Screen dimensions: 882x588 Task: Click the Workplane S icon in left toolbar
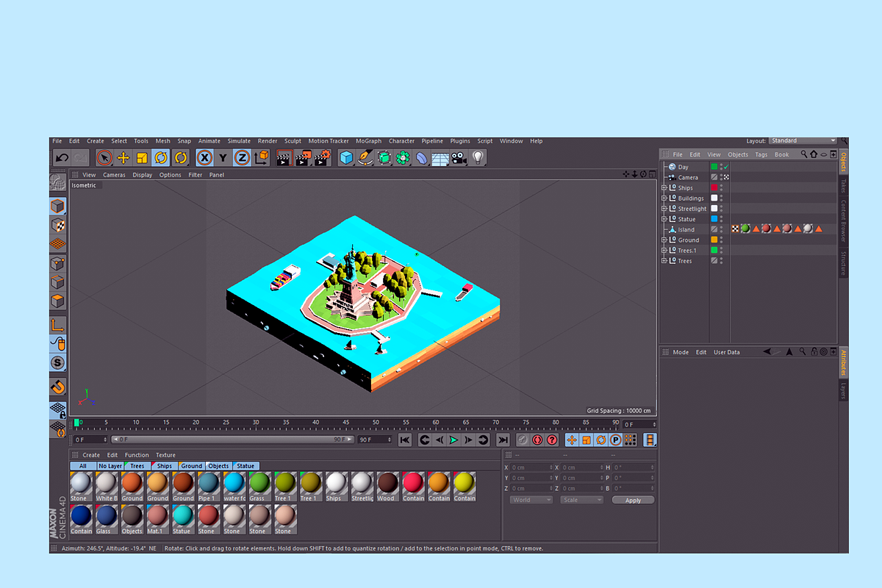click(58, 362)
